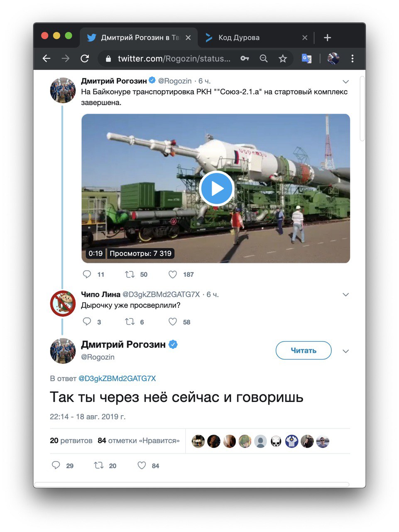Open the Google Translate extension icon
Viewport: 399px width, 532px height.
(306, 59)
